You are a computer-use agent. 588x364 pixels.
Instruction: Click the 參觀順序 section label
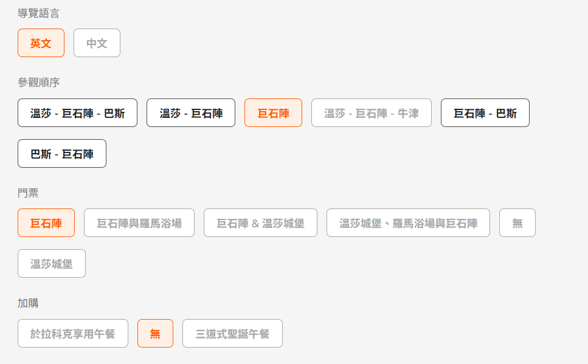tap(39, 82)
